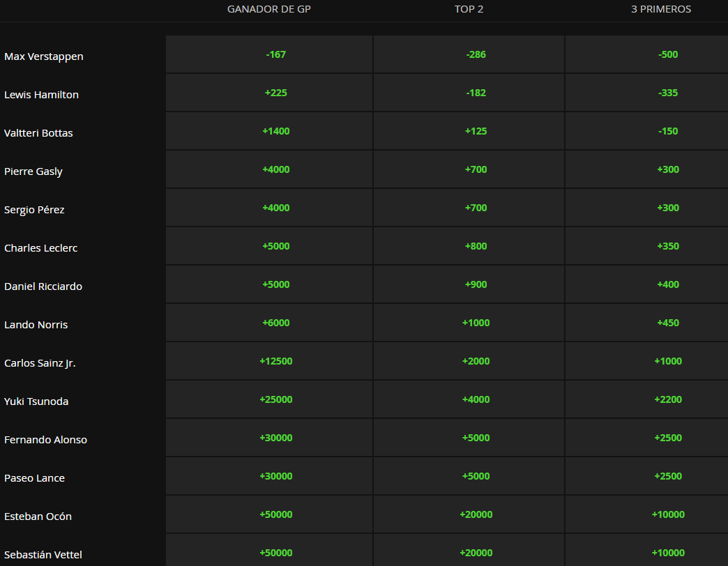Click the GANADOR DE GP column header
Screen dimensions: 728x566
point(268,9)
